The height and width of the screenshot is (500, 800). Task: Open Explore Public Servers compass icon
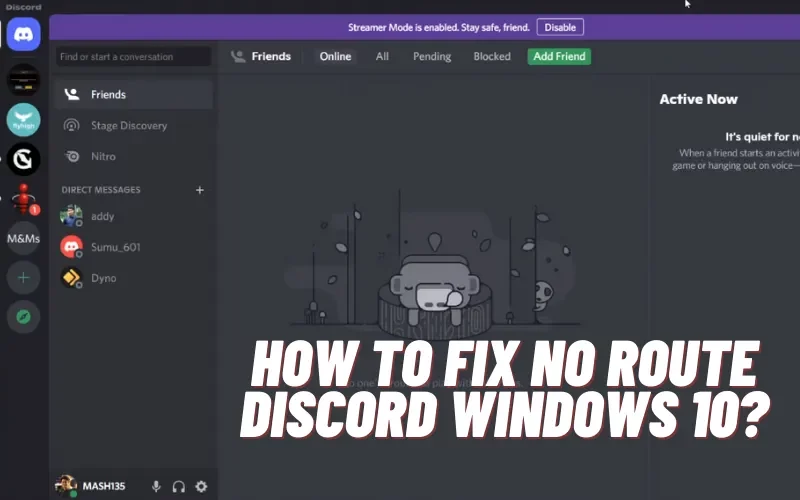click(23, 317)
